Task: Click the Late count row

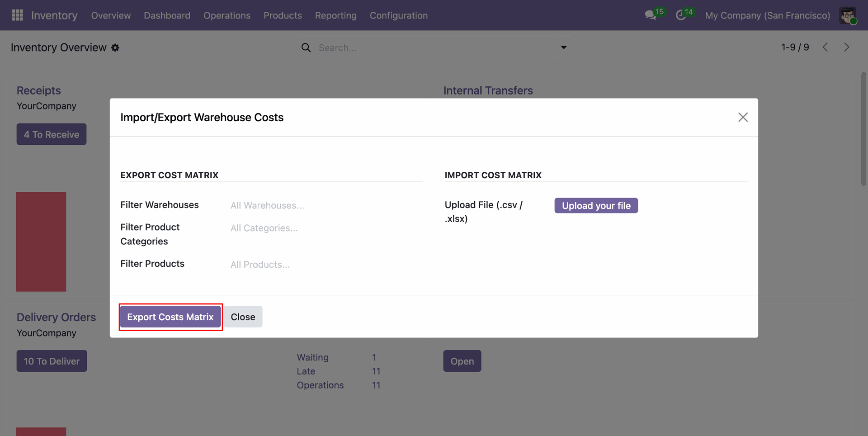Action: coord(338,371)
